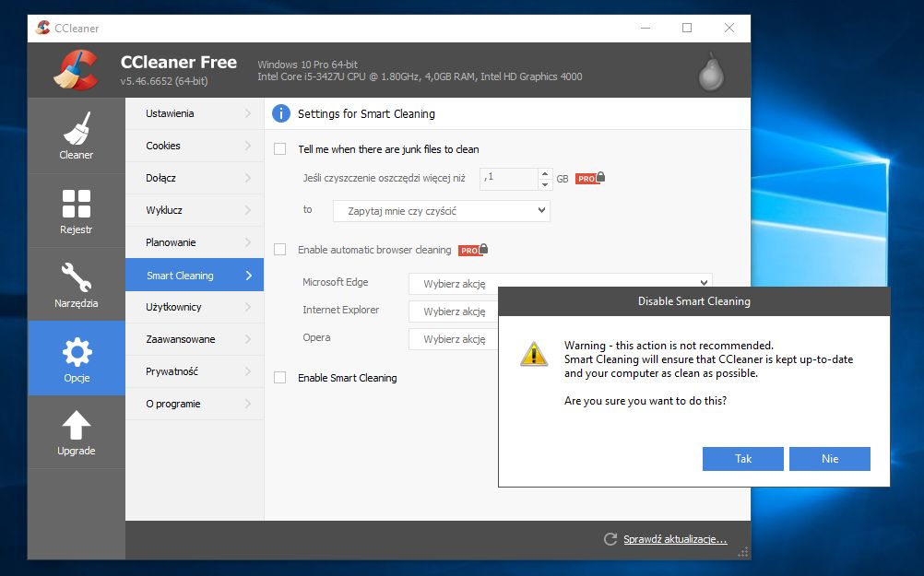
Task: Click 'Jeśli czyszczenie oszczędzi więcej niż' label
Action: coord(385,178)
